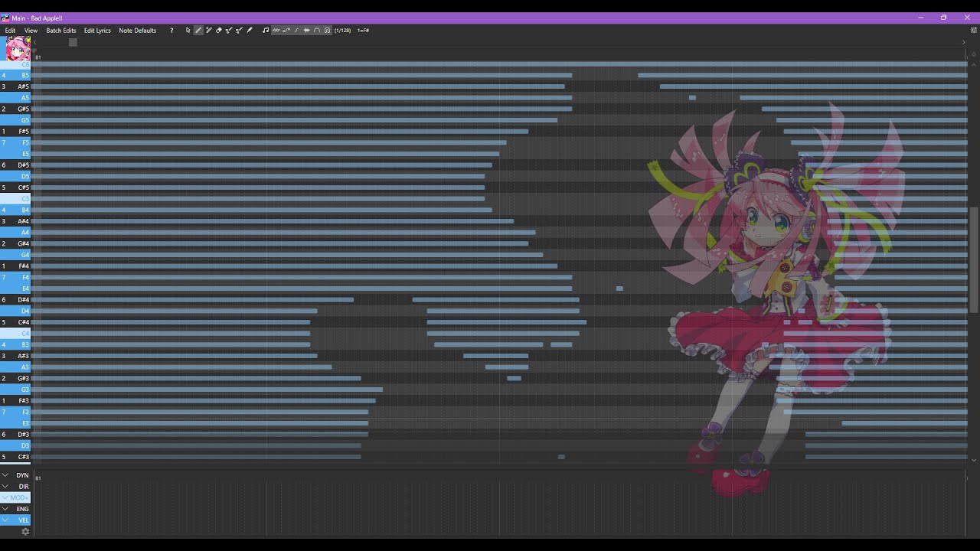This screenshot has width=980, height=551.
Task: Play the A#4 piano key
Action: [15, 221]
